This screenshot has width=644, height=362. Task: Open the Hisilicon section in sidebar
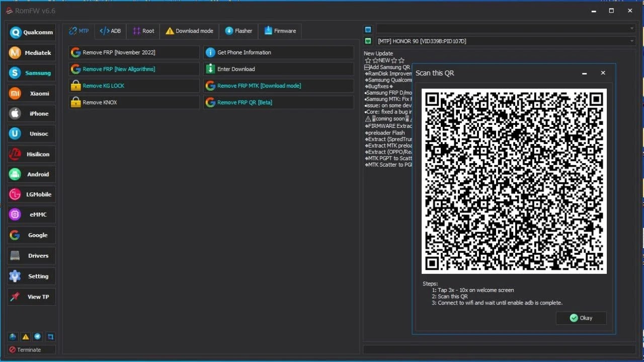[x=31, y=154]
